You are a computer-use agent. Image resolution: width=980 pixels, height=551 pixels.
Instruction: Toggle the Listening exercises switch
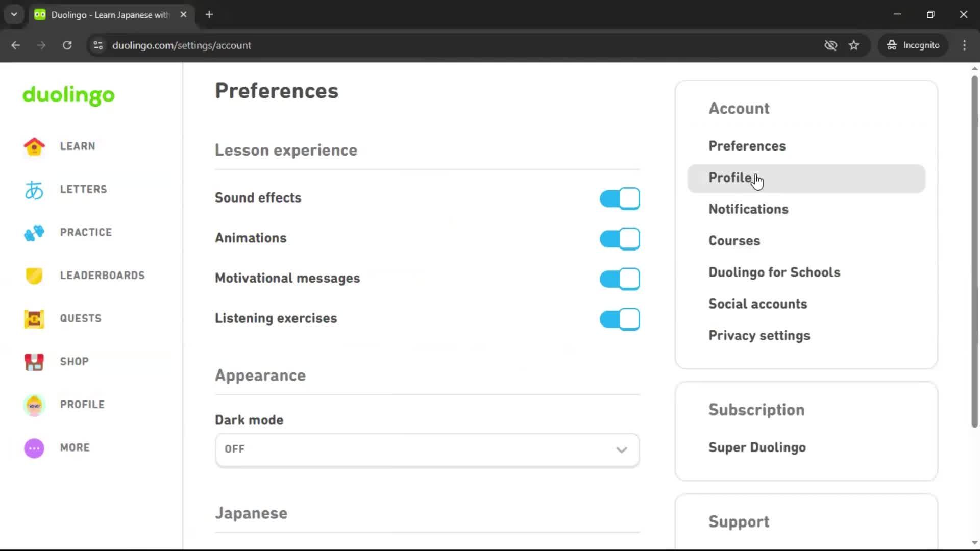coord(619,319)
